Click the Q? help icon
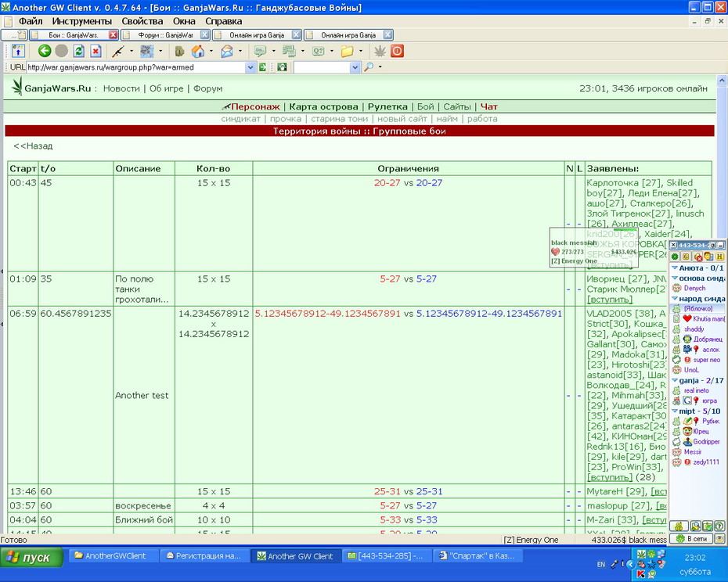Screen dimensions: 728x582 tap(318, 51)
